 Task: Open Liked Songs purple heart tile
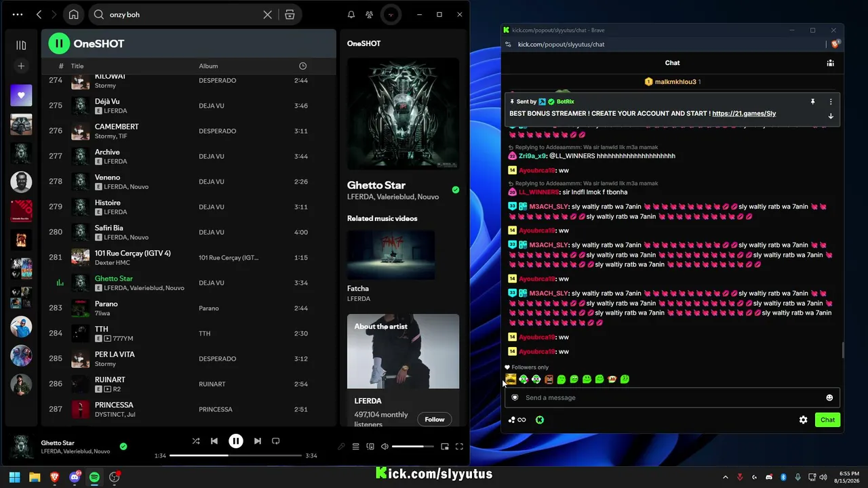21,96
